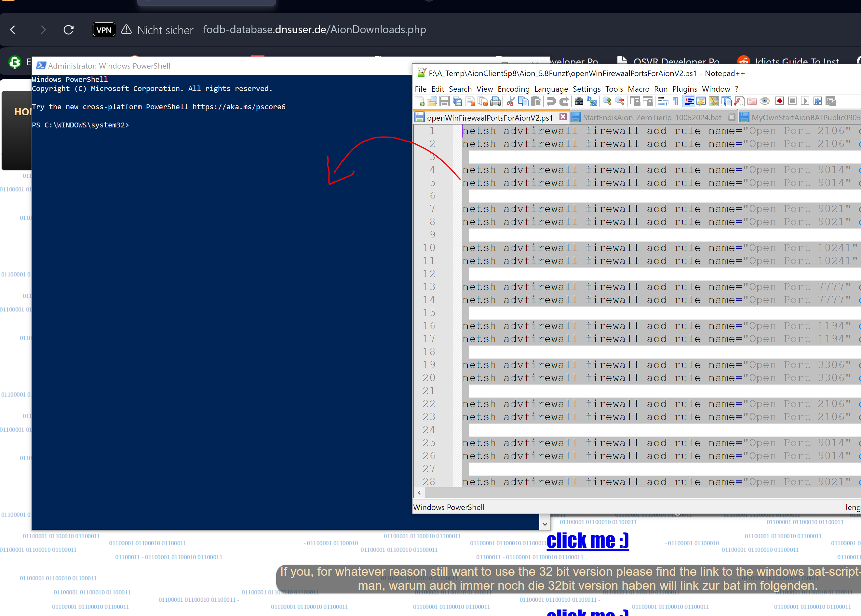Click the Zoom In magnifier icon
The image size is (861, 616).
click(607, 101)
